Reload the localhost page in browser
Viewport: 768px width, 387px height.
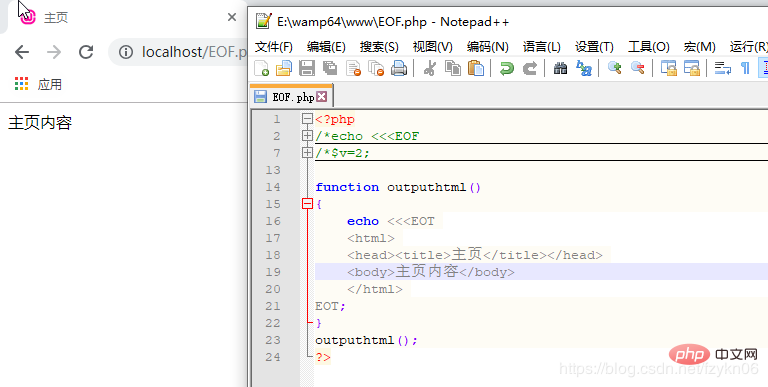pos(86,52)
